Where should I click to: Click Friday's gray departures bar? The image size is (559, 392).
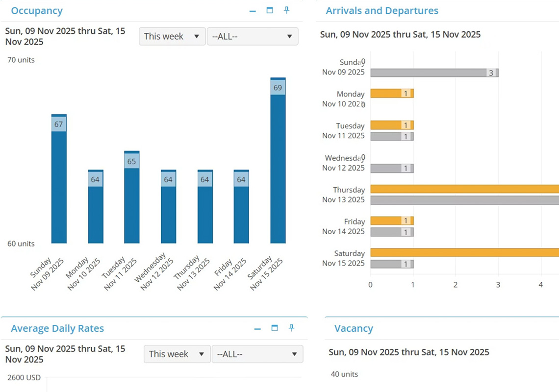click(x=391, y=232)
